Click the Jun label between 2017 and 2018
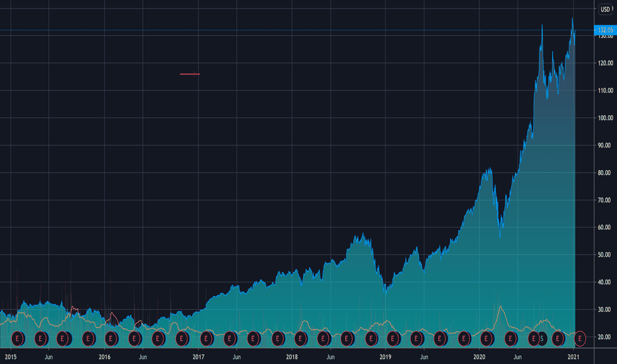The width and height of the screenshot is (617, 364). (x=236, y=357)
